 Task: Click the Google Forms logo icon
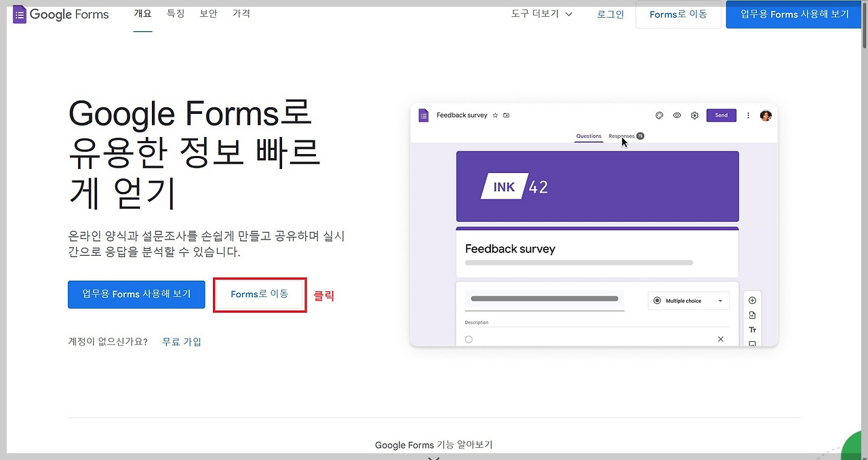pos(20,14)
